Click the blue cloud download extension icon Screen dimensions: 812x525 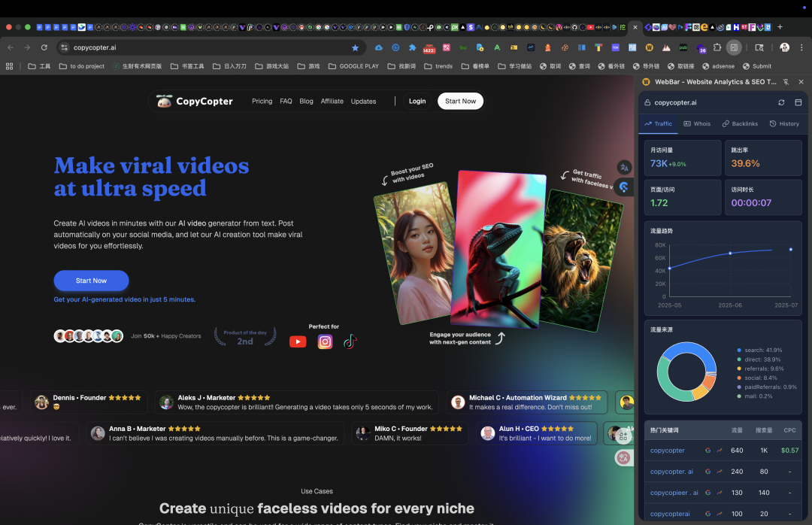pyautogui.click(x=378, y=47)
